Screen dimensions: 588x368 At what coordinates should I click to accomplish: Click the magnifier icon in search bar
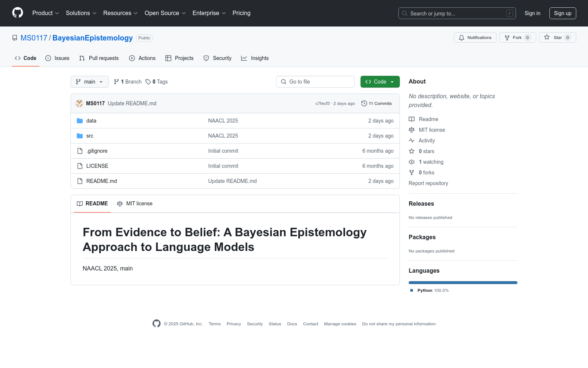pos(405,13)
